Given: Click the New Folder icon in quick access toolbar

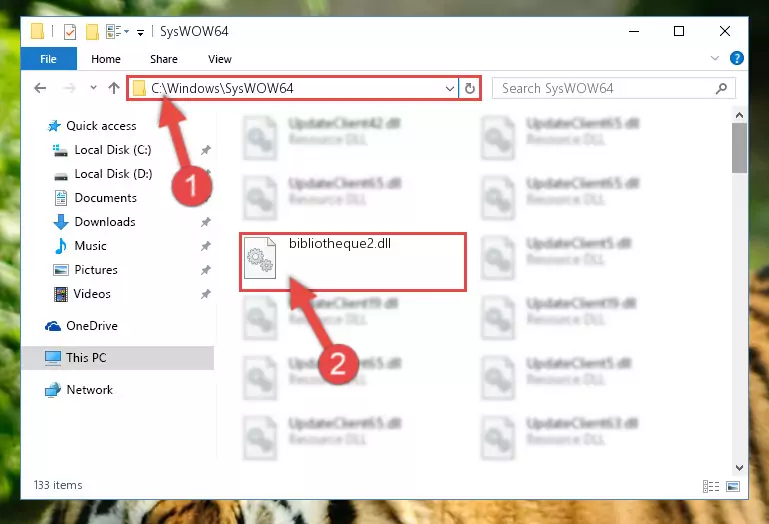Looking at the screenshot, I should [92, 32].
